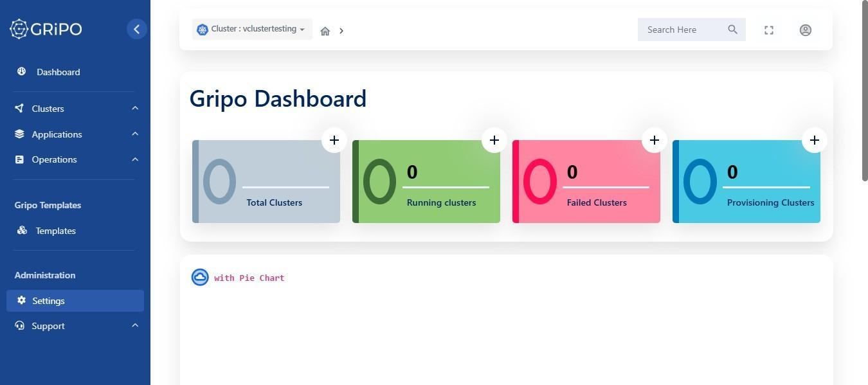
Task: Click the plus icon on Total Clusters card
Action: (334, 140)
